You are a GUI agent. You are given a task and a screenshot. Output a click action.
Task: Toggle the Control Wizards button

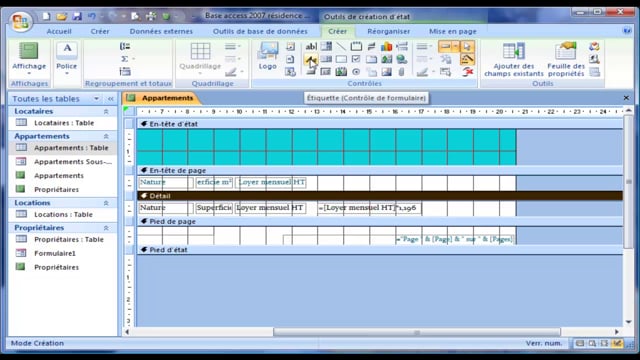pyautogui.click(x=468, y=60)
